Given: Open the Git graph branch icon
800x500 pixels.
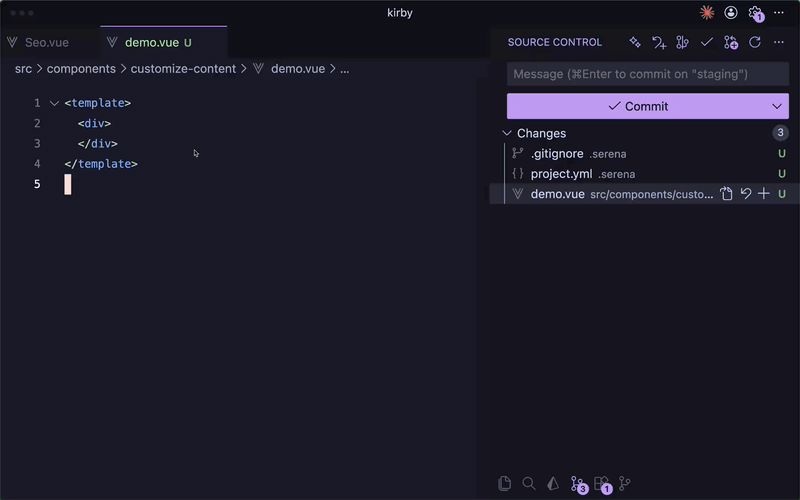Looking at the screenshot, I should (624, 483).
